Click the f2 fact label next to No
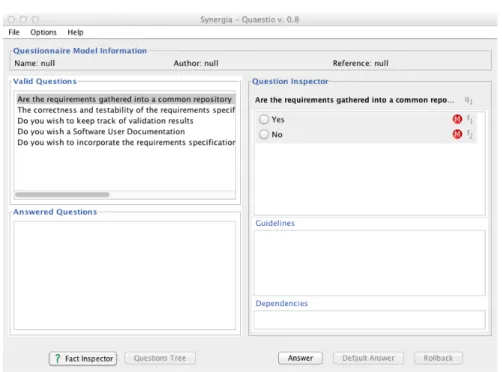 tap(469, 134)
